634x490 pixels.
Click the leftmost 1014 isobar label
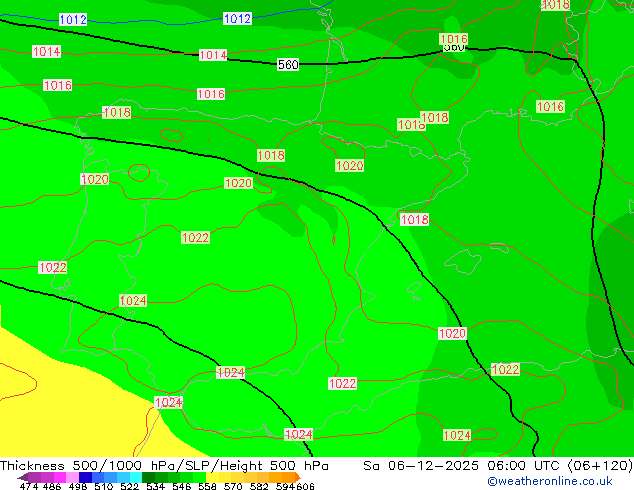point(46,52)
